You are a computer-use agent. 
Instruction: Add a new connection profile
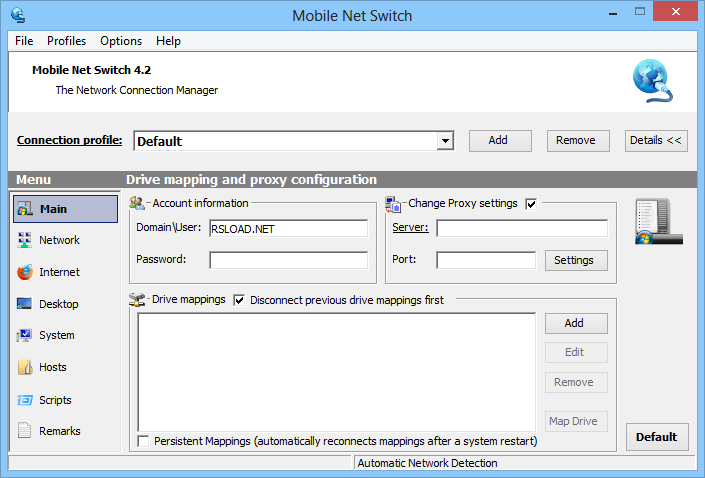(500, 141)
